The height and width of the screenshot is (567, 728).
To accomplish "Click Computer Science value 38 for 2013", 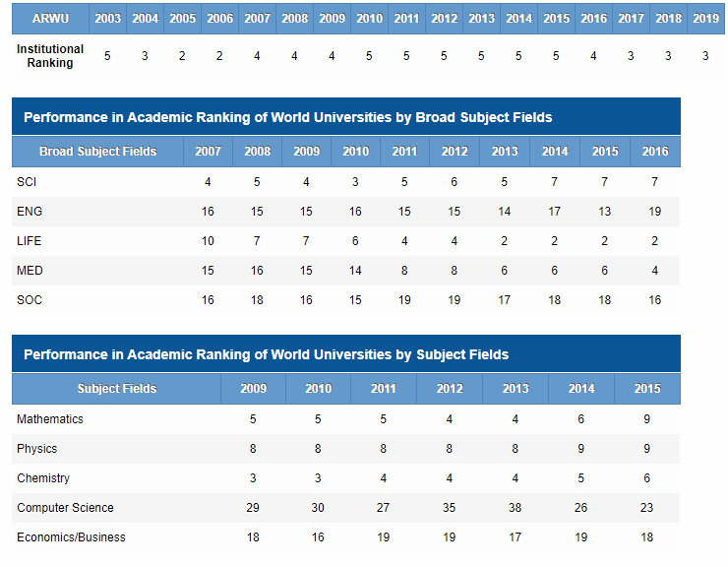I will (x=515, y=508).
